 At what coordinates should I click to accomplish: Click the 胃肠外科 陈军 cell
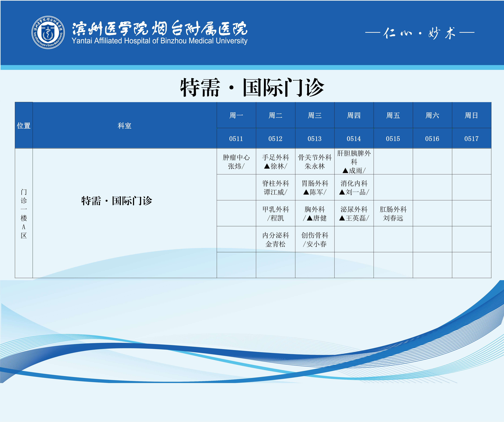coord(315,188)
